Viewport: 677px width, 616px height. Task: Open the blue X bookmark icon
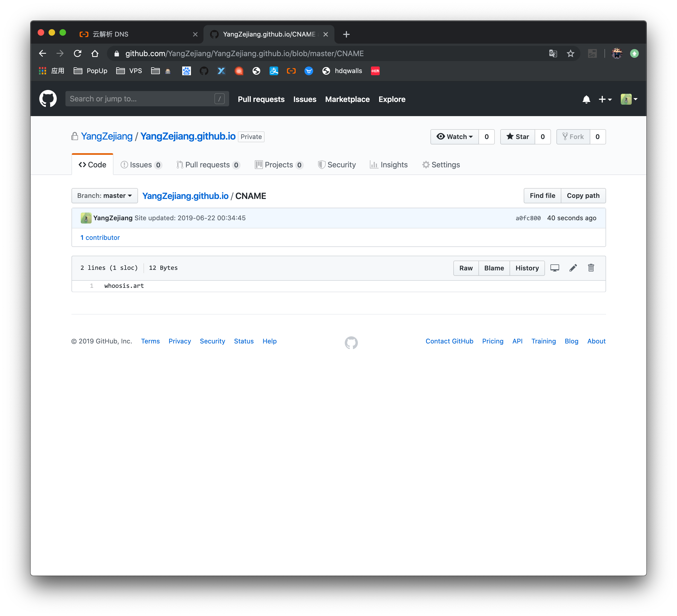[221, 71]
